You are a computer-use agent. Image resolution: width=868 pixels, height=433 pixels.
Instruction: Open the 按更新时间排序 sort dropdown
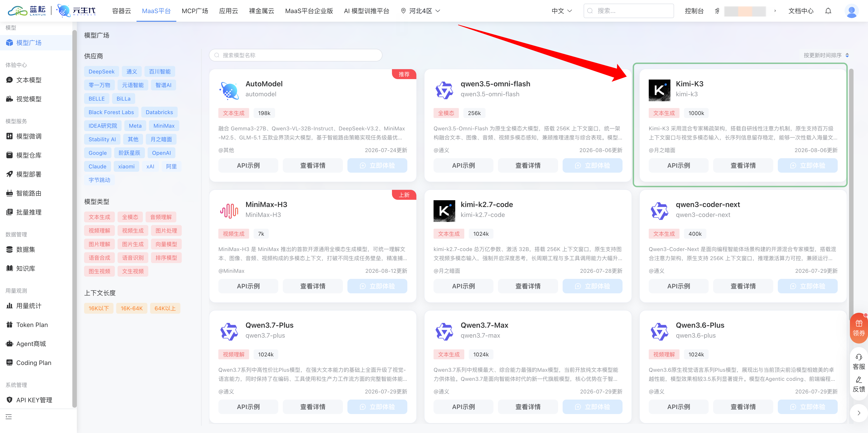pos(826,55)
